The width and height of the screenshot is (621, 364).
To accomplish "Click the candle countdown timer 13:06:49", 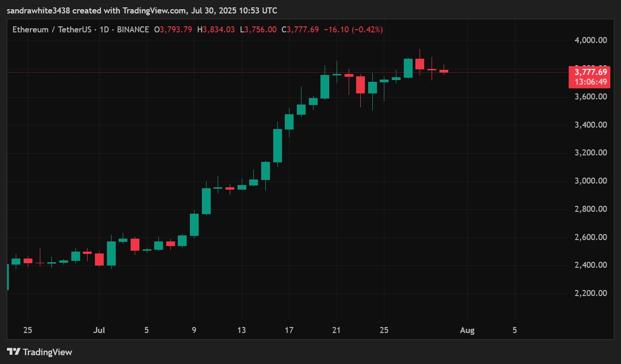I will (x=590, y=82).
